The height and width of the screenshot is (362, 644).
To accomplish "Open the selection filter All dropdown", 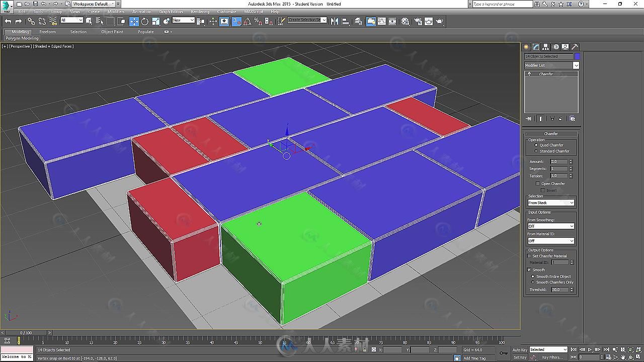I will click(x=71, y=20).
